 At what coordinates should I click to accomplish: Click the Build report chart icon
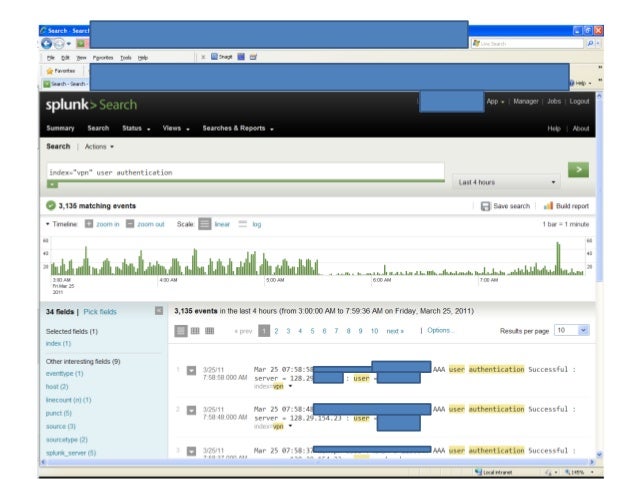click(548, 206)
